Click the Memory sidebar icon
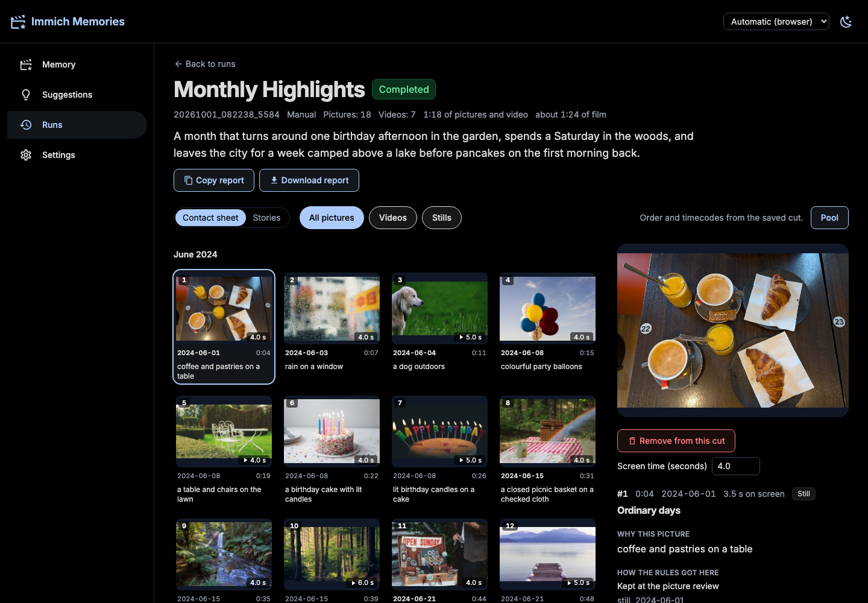 (26, 65)
